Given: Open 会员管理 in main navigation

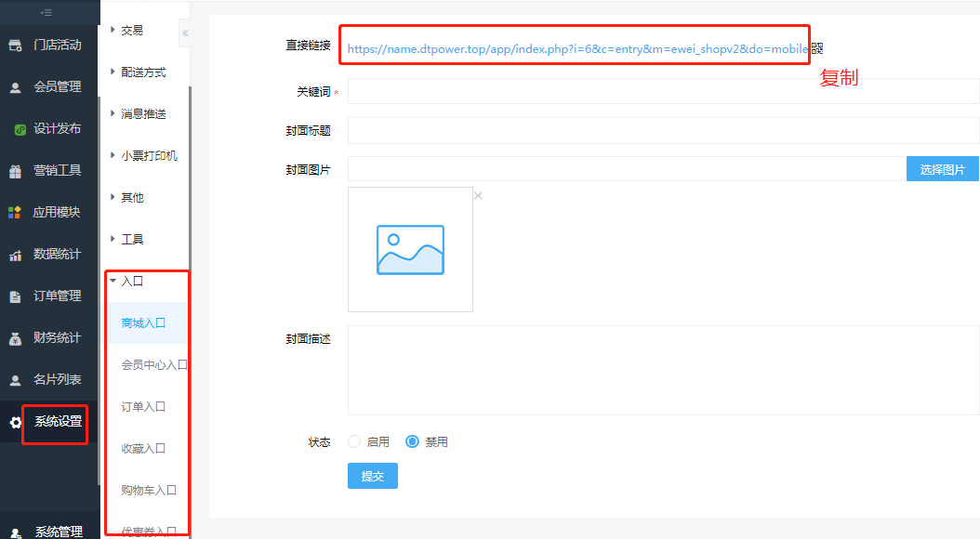Looking at the screenshot, I should (x=58, y=86).
